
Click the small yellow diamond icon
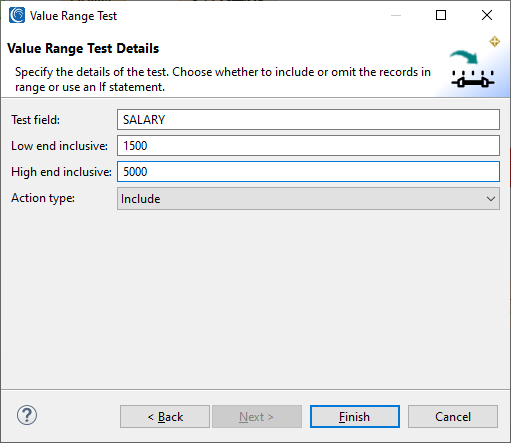point(494,42)
